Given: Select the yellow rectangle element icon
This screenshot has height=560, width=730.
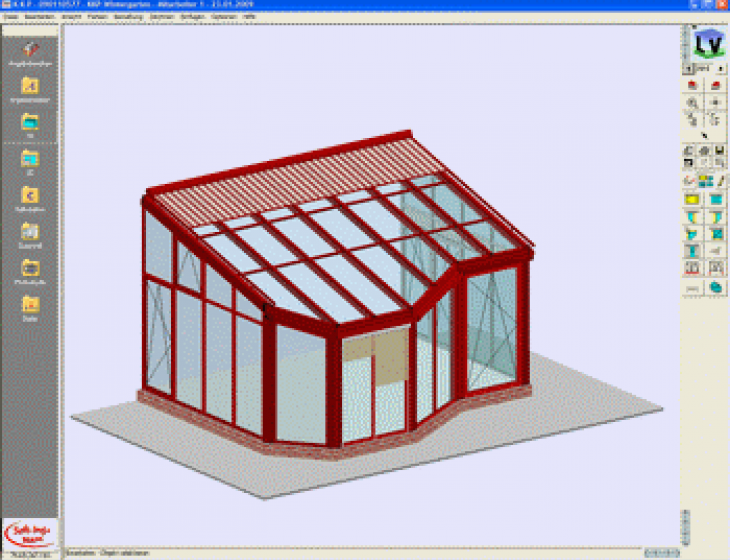Looking at the screenshot, I should (692, 200).
